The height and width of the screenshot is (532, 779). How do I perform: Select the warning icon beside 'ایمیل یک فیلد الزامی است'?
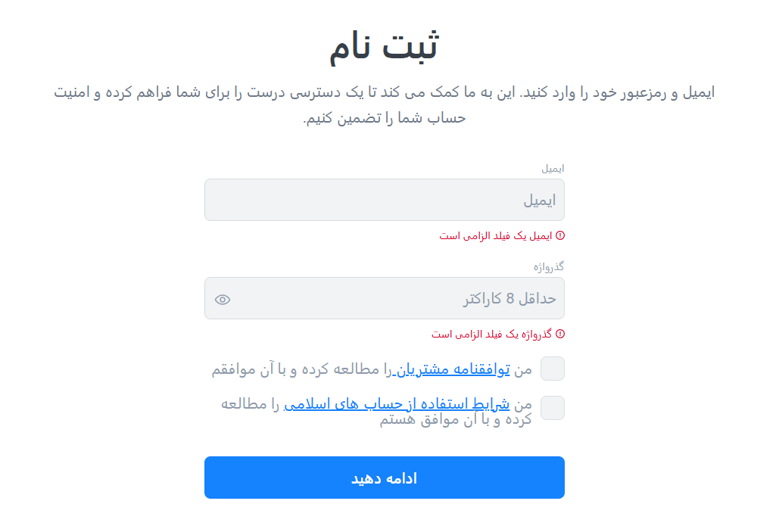(562, 235)
